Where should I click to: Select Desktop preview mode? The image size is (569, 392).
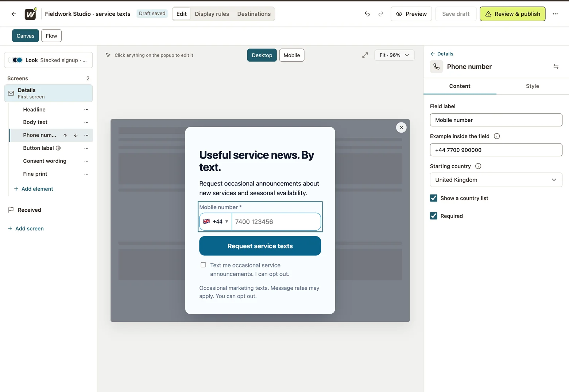pos(262,55)
